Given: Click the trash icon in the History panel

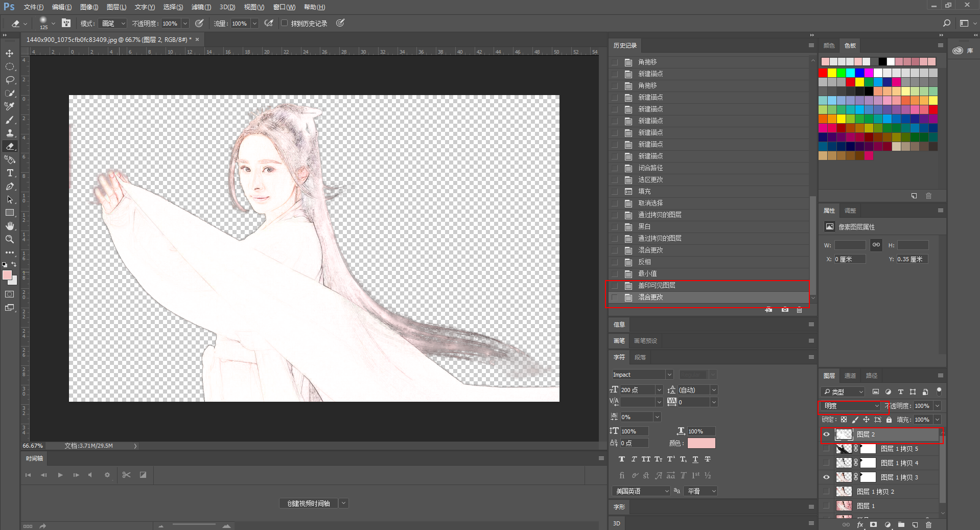Looking at the screenshot, I should pyautogui.click(x=799, y=310).
